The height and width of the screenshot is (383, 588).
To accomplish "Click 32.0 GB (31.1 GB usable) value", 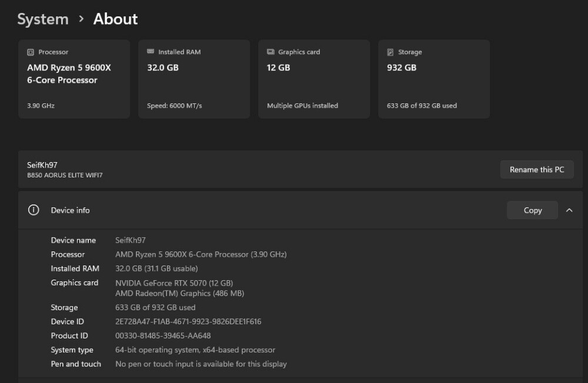I will pos(156,268).
